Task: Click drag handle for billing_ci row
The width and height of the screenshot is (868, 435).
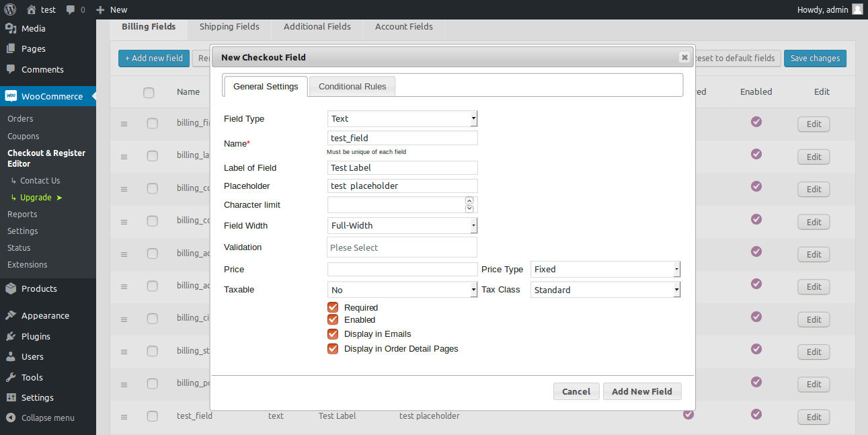Action: 124,319
